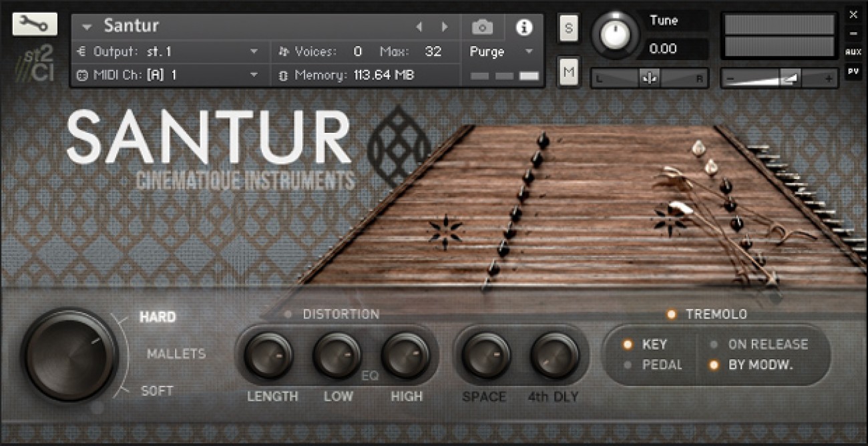
Task: Select the KEY tremolo trigger option
Action: [x=628, y=345]
